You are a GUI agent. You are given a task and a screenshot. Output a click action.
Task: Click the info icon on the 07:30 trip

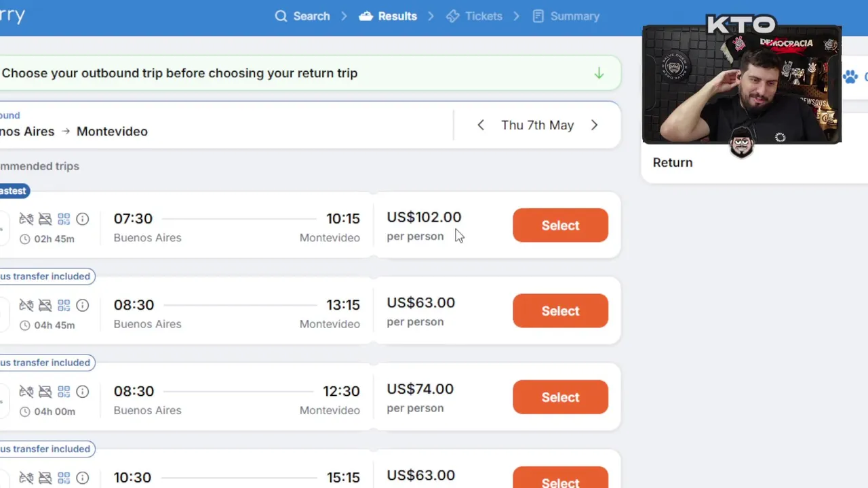tap(83, 219)
